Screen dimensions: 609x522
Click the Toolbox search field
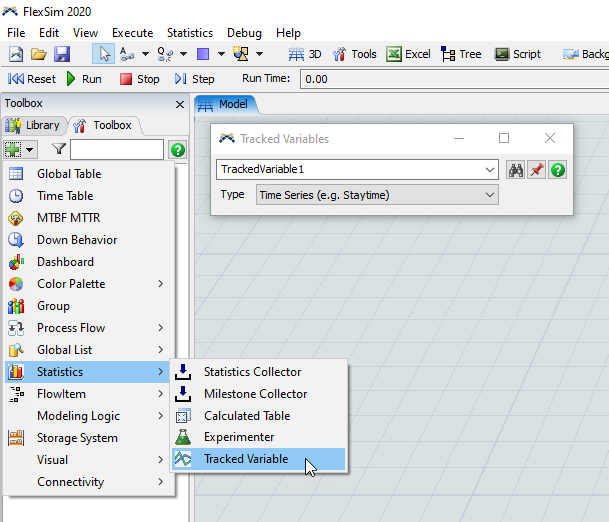tap(117, 150)
